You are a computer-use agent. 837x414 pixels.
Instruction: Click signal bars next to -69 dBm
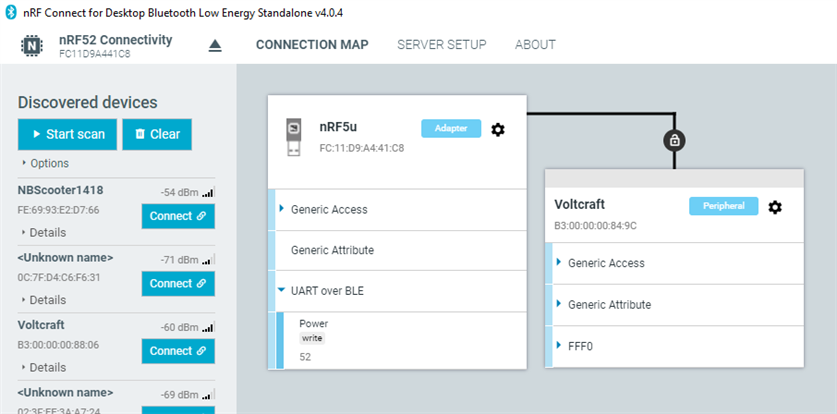pyautogui.click(x=208, y=395)
